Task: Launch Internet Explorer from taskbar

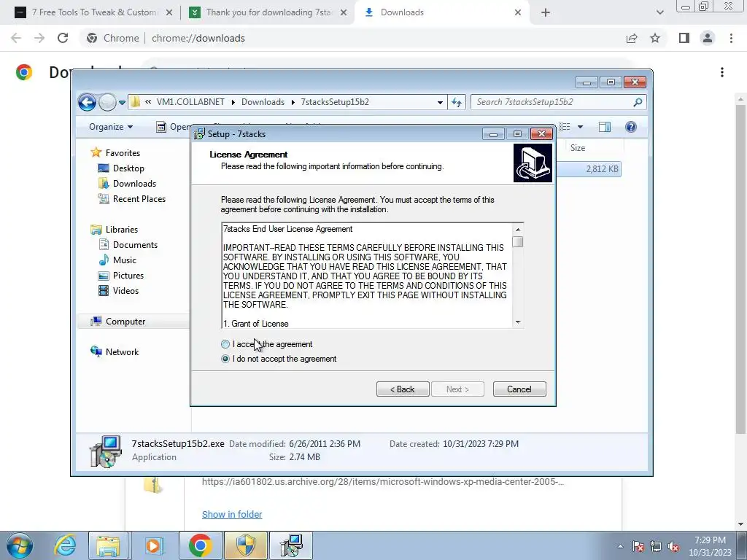Action: click(64, 545)
